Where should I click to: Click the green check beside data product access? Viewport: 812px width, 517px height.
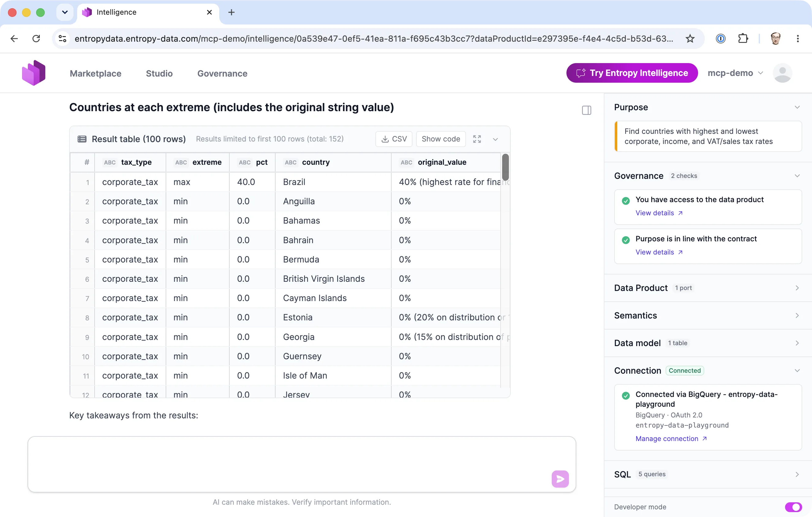point(626,201)
